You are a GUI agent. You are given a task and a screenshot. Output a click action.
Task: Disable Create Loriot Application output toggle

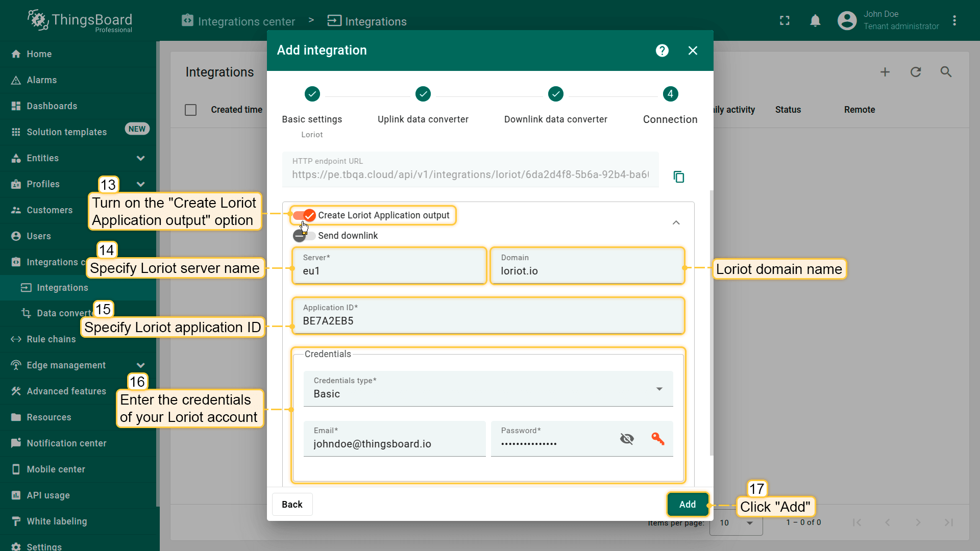pyautogui.click(x=305, y=215)
